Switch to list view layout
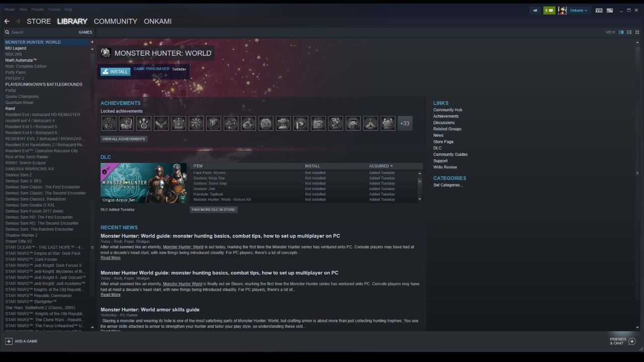The width and height of the screenshot is (644, 362). (629, 32)
